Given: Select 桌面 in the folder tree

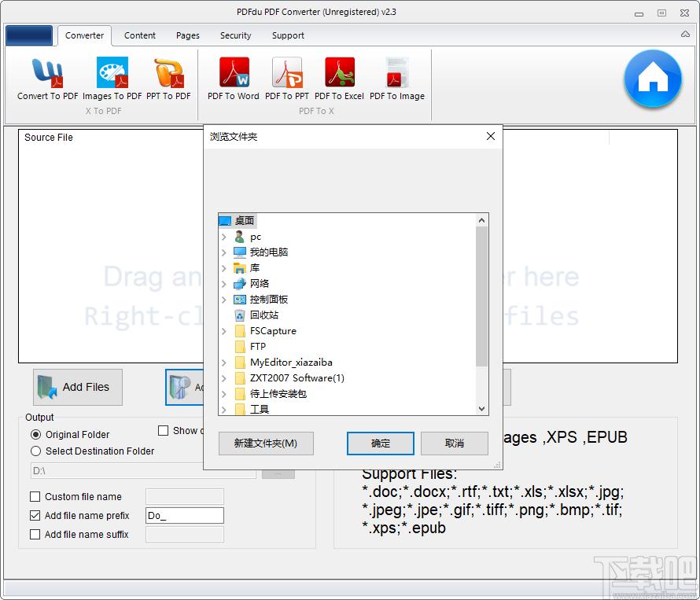Looking at the screenshot, I should click(244, 220).
